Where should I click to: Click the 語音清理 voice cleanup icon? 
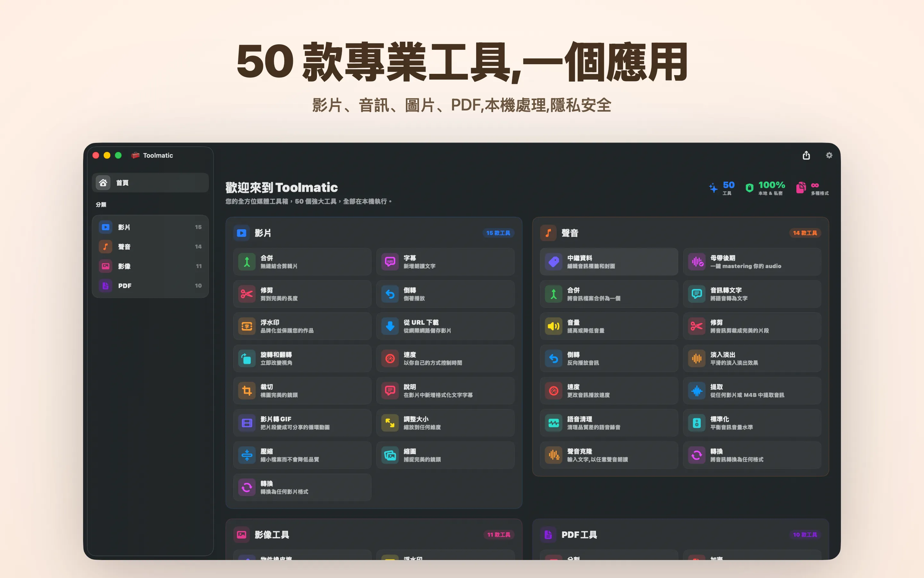(x=554, y=423)
